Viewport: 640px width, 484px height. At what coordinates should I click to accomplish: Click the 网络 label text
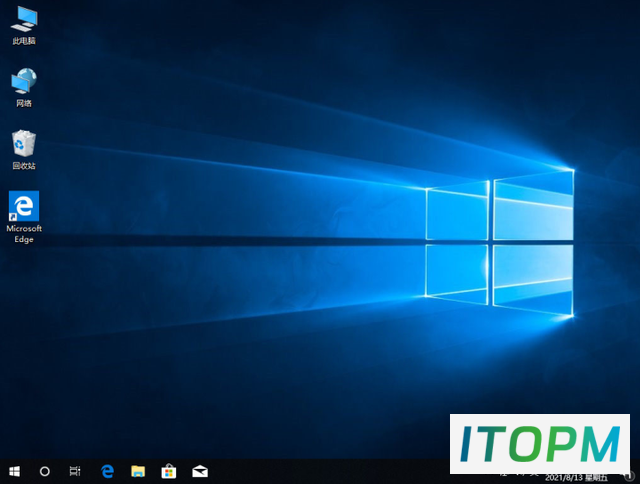click(24, 103)
